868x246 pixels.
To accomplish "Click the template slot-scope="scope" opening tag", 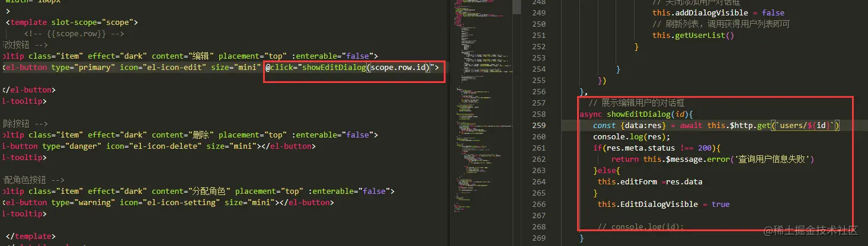I will click(x=72, y=23).
